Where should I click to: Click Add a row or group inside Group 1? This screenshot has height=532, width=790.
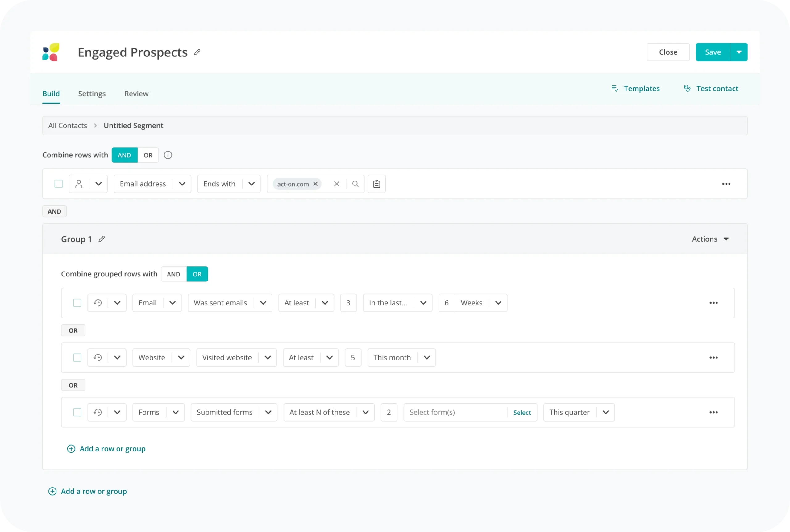(106, 449)
